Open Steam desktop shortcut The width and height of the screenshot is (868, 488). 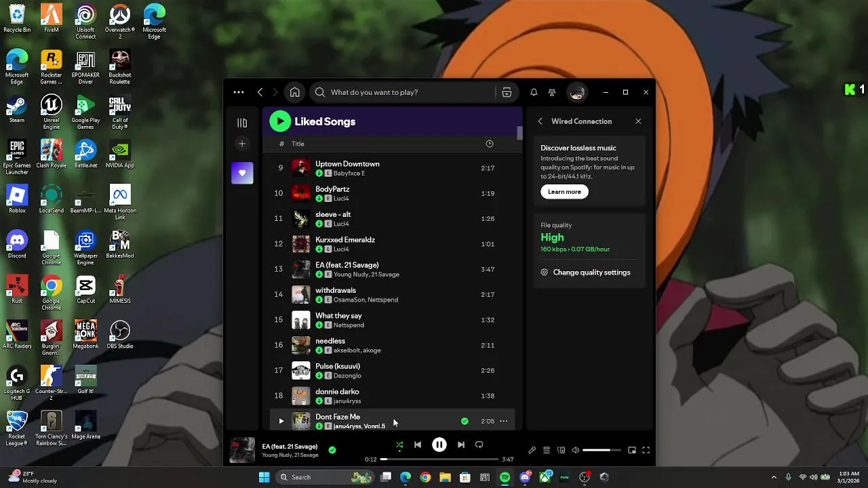17,110
